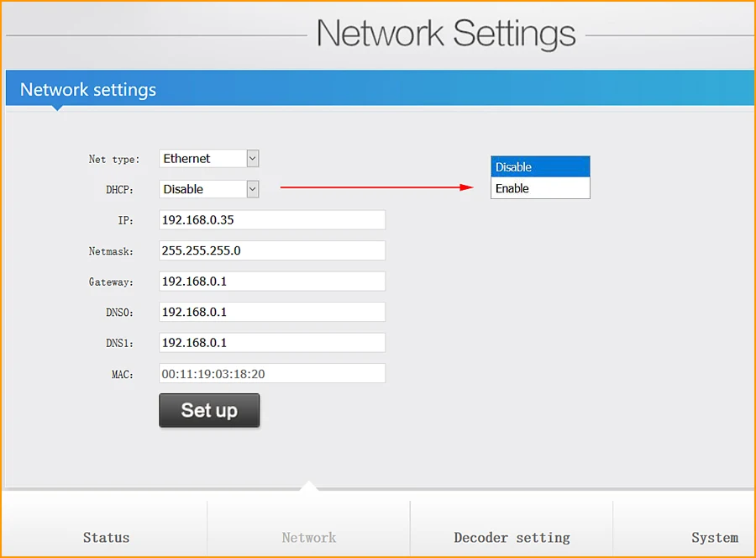Click the IP address input field
Image resolution: width=756 pixels, height=558 pixels.
pos(271,219)
